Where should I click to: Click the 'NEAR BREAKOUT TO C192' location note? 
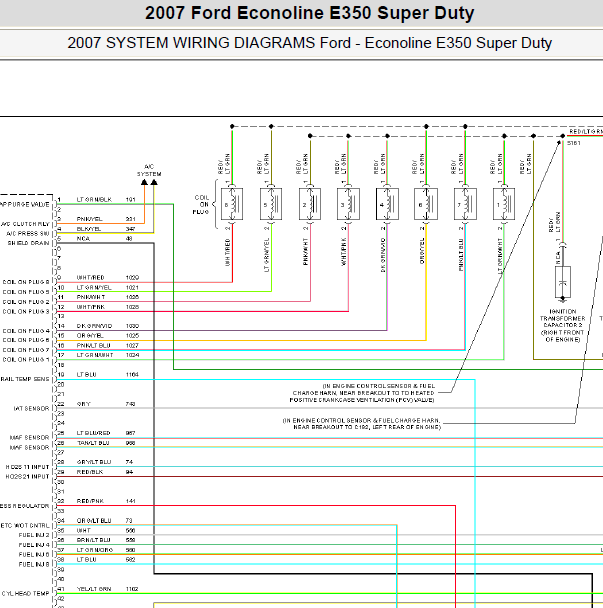362,424
